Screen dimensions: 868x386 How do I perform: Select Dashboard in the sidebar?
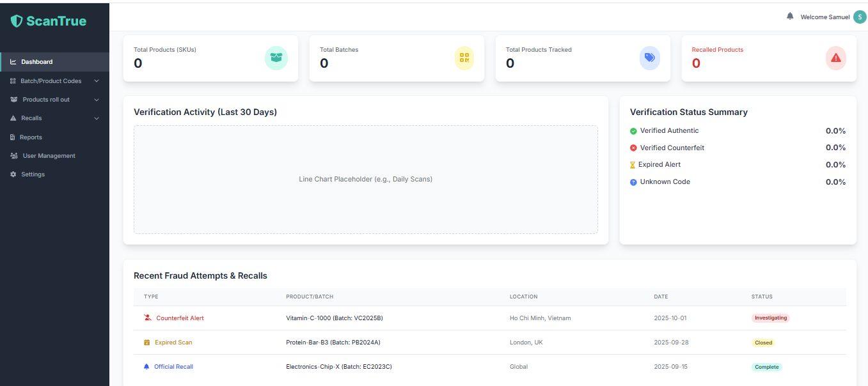(x=36, y=62)
